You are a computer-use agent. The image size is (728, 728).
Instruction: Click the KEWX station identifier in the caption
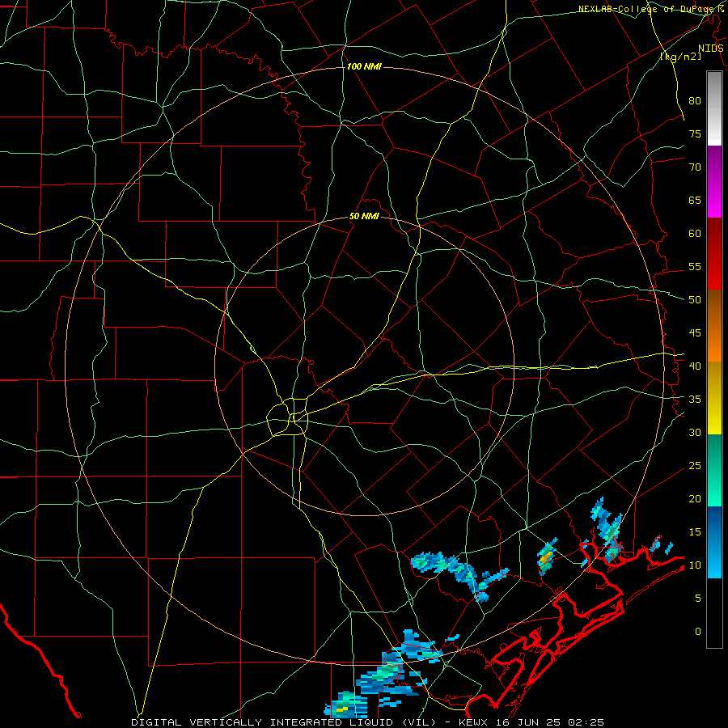[476, 722]
